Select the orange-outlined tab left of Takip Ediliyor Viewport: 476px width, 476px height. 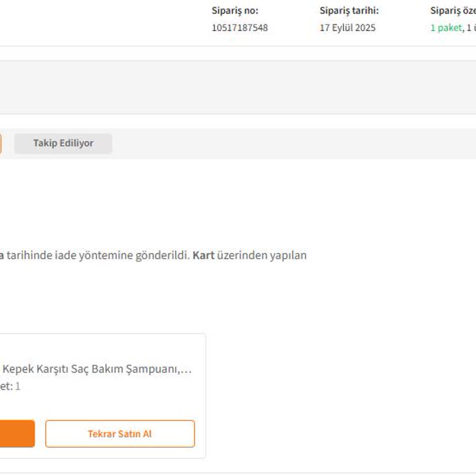tap(1, 143)
